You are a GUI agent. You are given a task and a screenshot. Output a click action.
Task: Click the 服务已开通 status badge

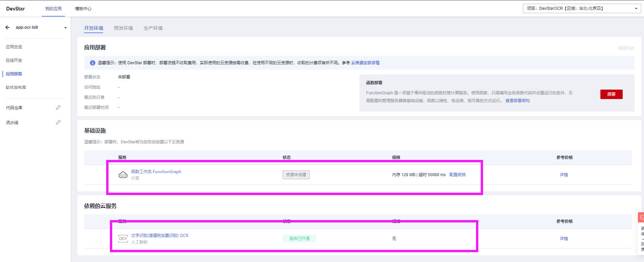[x=300, y=239]
